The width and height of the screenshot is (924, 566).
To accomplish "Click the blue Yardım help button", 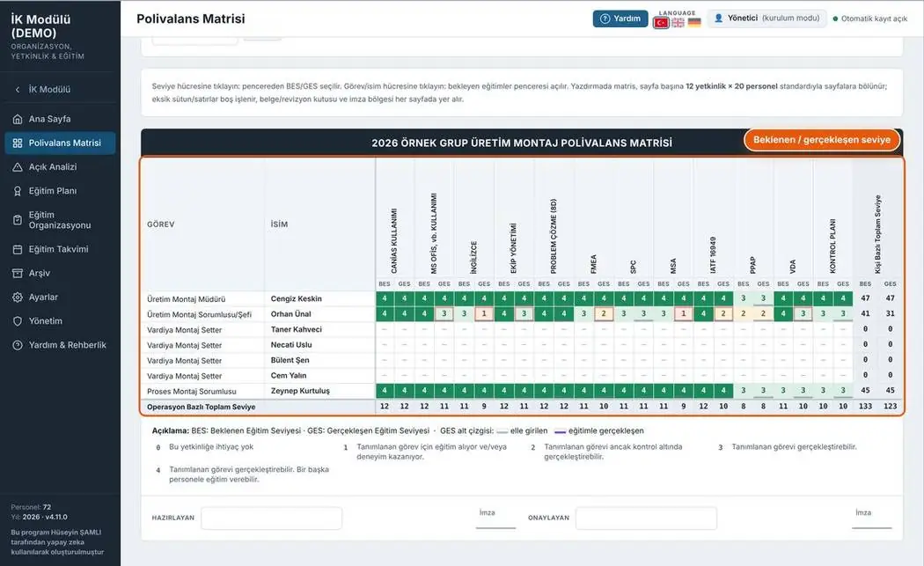I will click(x=620, y=18).
